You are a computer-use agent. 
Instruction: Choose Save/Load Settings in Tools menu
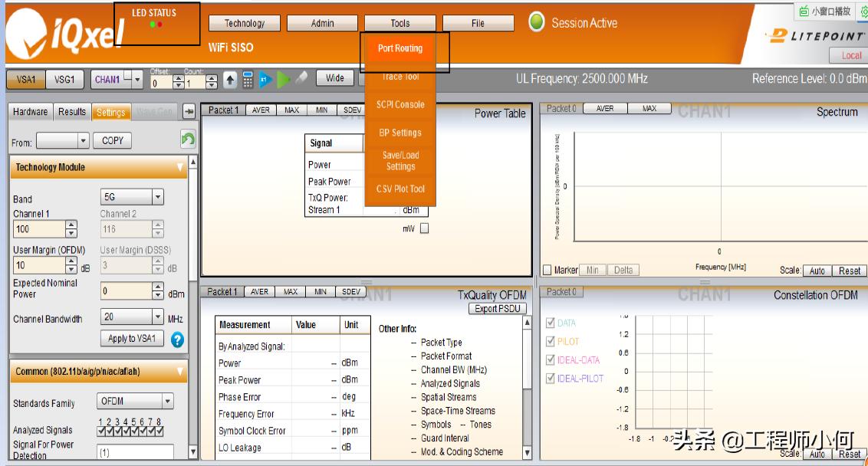pyautogui.click(x=400, y=160)
